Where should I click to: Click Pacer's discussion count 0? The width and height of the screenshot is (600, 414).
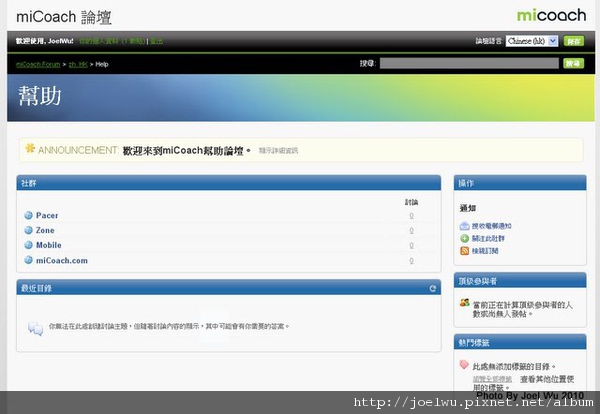click(x=411, y=216)
